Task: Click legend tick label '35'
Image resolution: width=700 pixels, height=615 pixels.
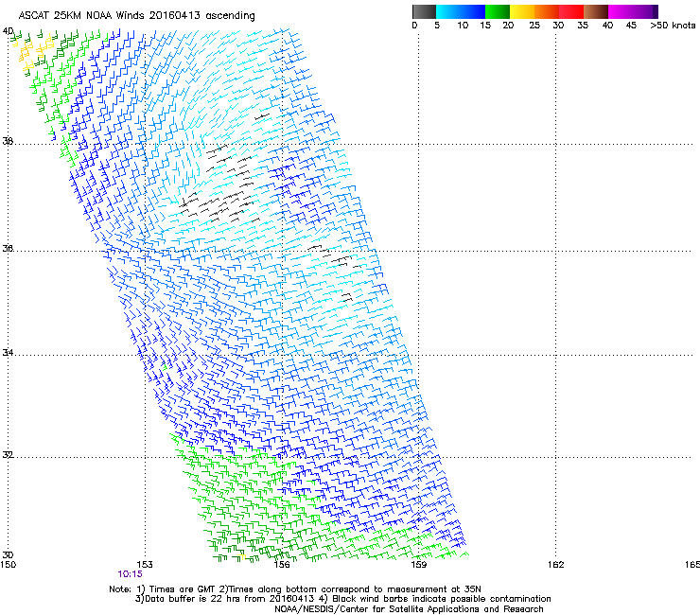Action: 583,26
